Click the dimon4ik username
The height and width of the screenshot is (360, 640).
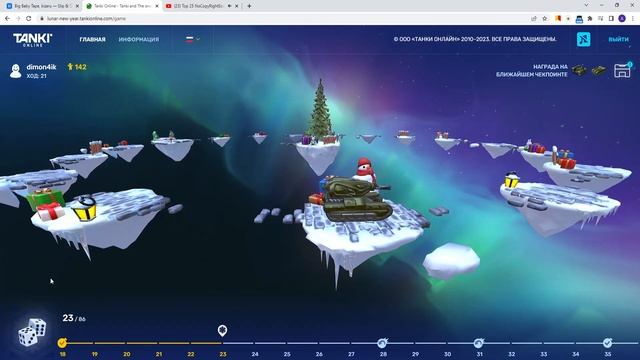click(41, 67)
